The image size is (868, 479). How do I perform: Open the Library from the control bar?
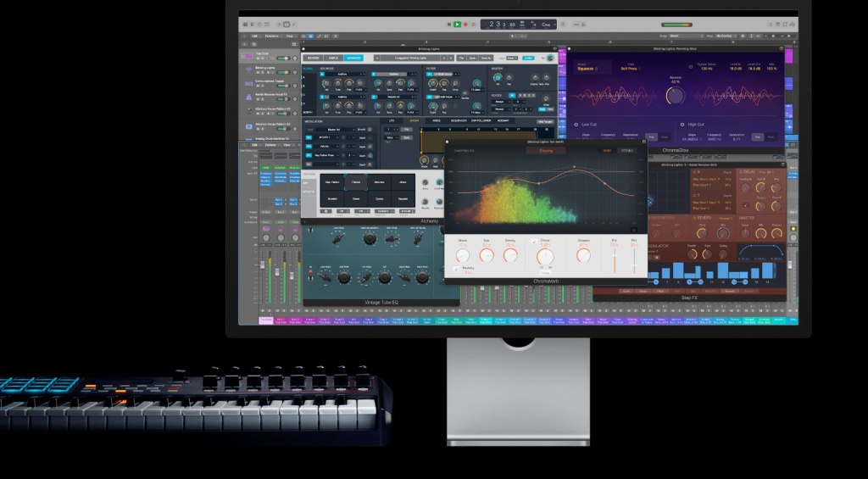[x=245, y=25]
